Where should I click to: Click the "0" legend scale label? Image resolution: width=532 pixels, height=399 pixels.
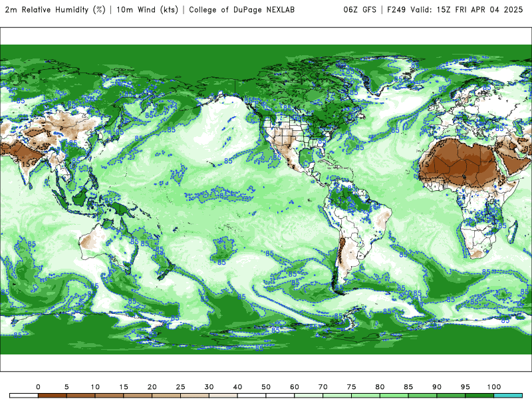pos(38,387)
